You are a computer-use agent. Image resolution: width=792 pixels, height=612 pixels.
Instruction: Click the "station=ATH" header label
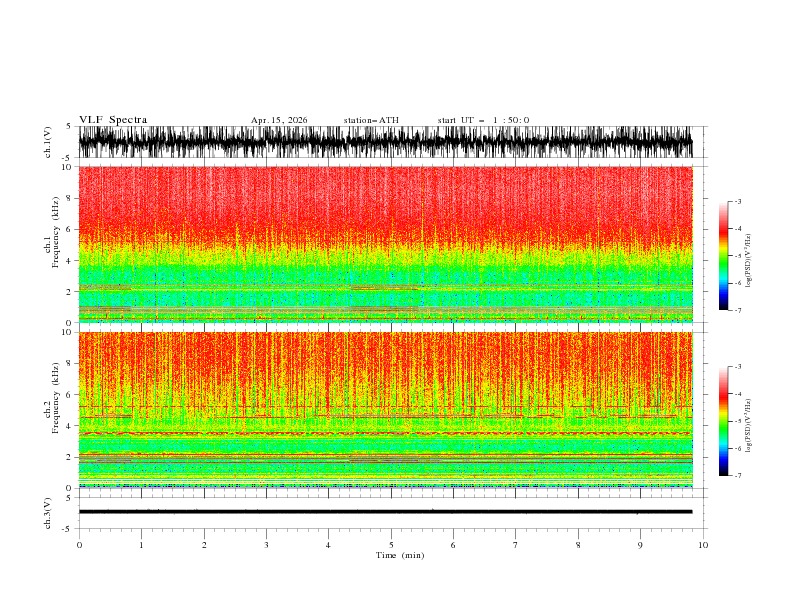[371, 120]
